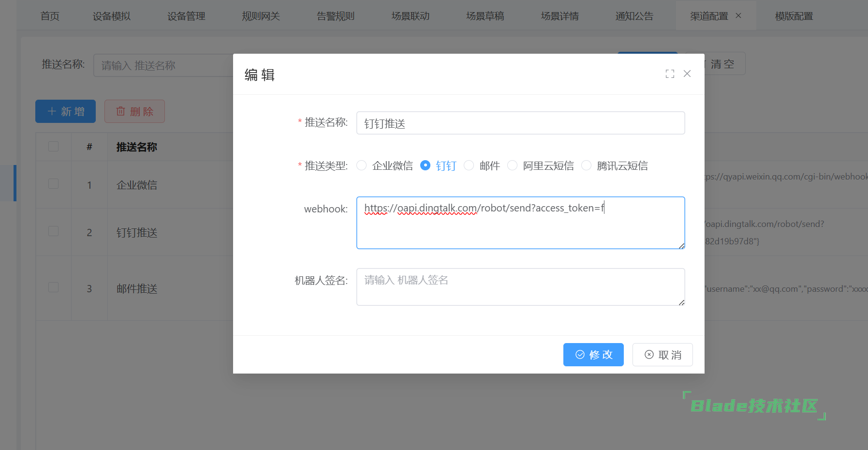
Task: Click the fullscreen icon in edit dialog
Action: pos(670,74)
